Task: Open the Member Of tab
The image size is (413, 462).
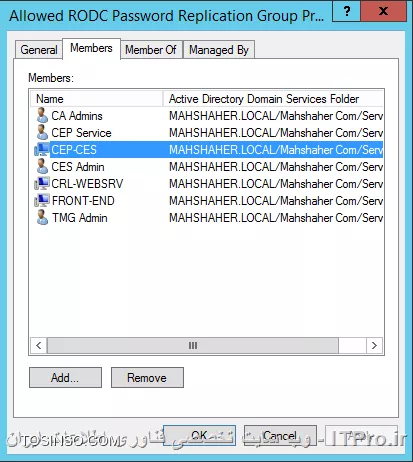Action: [151, 50]
